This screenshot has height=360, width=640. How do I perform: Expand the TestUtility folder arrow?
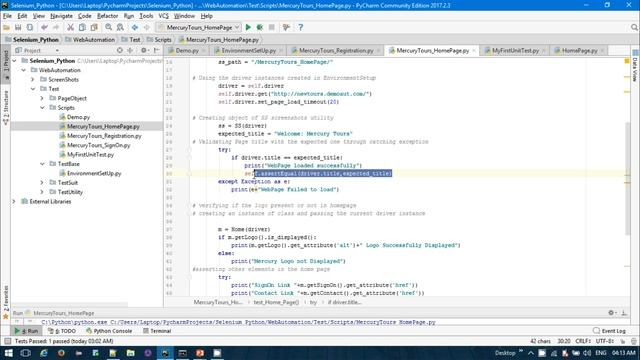tap(42, 192)
